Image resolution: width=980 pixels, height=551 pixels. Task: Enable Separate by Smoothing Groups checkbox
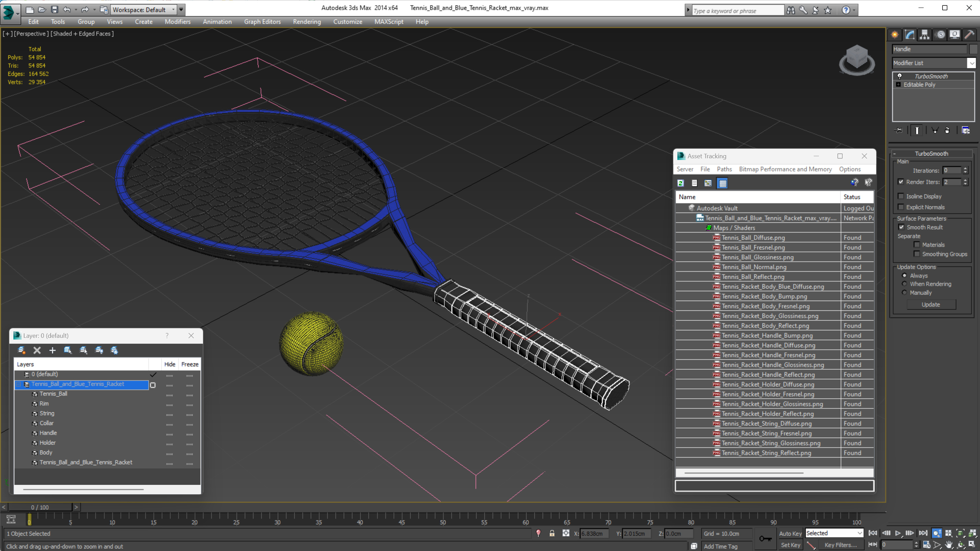[x=916, y=254]
